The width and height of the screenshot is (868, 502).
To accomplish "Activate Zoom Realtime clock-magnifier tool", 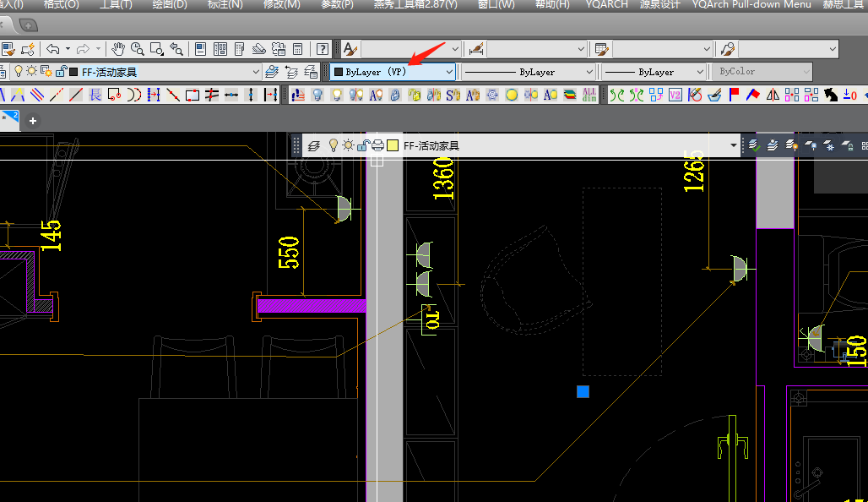I will click(x=138, y=49).
